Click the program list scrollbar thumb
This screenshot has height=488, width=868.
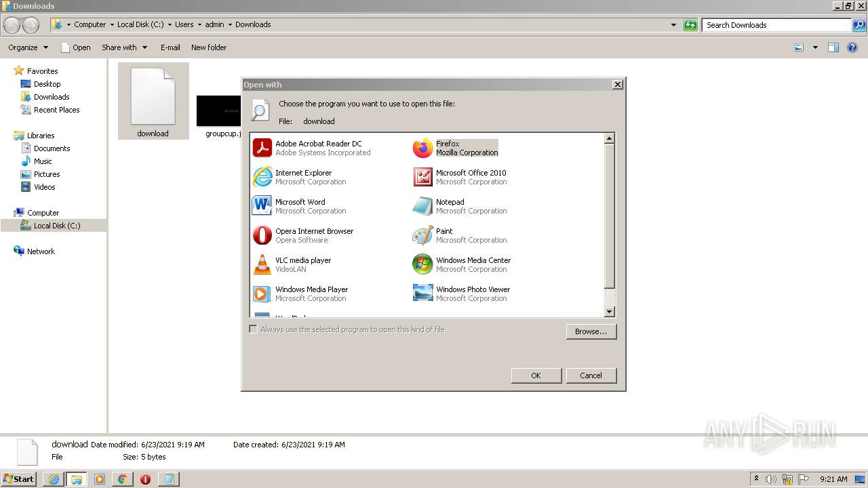tap(609, 216)
